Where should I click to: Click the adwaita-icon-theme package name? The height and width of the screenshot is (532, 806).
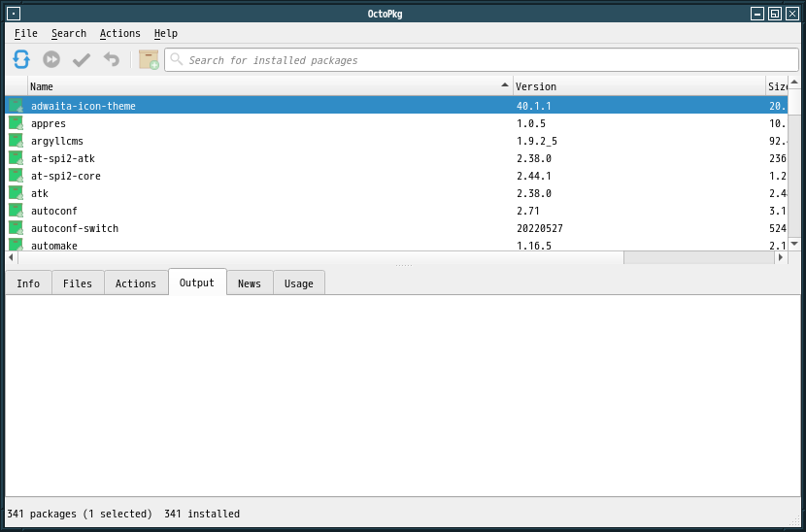click(84, 106)
